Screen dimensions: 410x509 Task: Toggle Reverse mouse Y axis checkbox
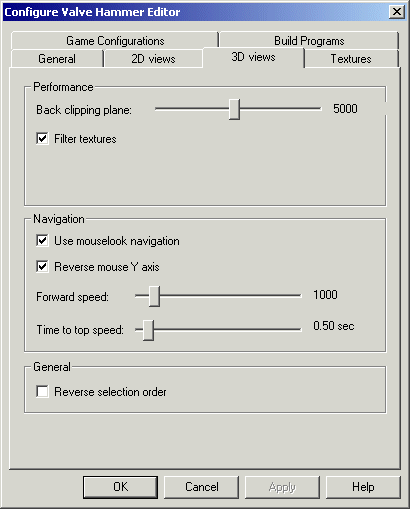point(42,266)
